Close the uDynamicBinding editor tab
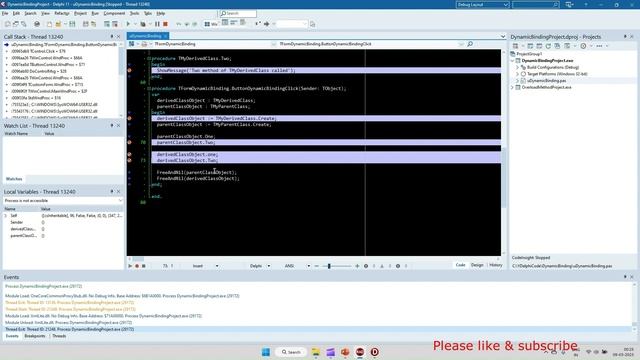The width and height of the screenshot is (640, 360). 165,36
